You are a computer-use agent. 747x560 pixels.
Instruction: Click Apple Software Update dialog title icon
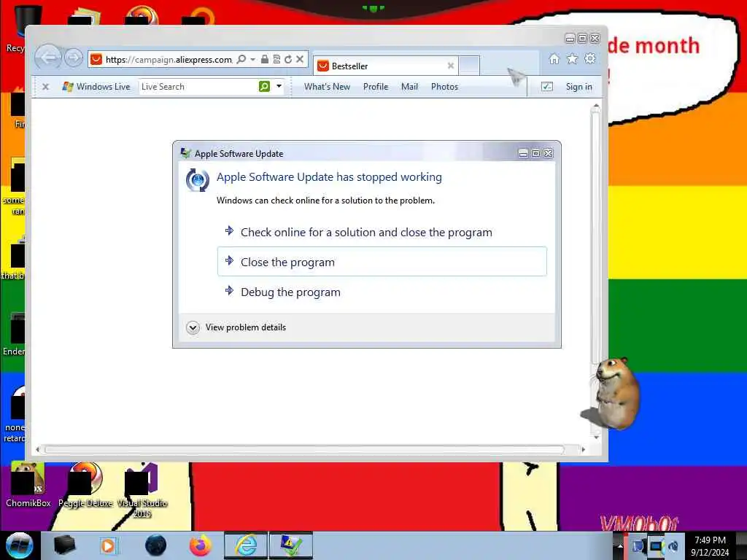[x=186, y=153]
